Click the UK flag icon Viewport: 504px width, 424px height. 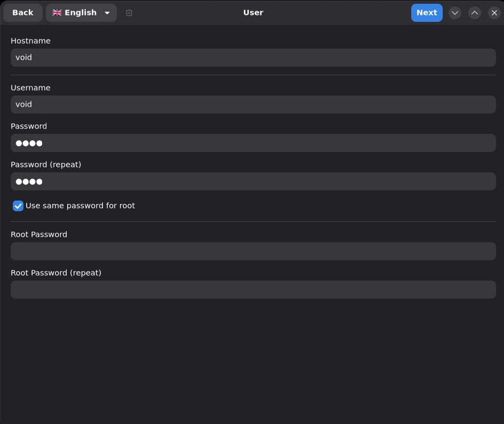pos(57,13)
